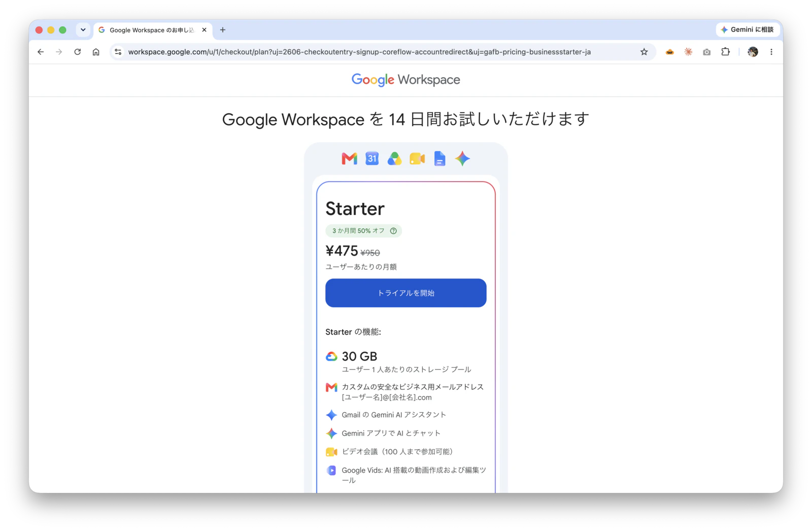Click the Starter の機能: heading
The width and height of the screenshot is (812, 531).
[353, 332]
